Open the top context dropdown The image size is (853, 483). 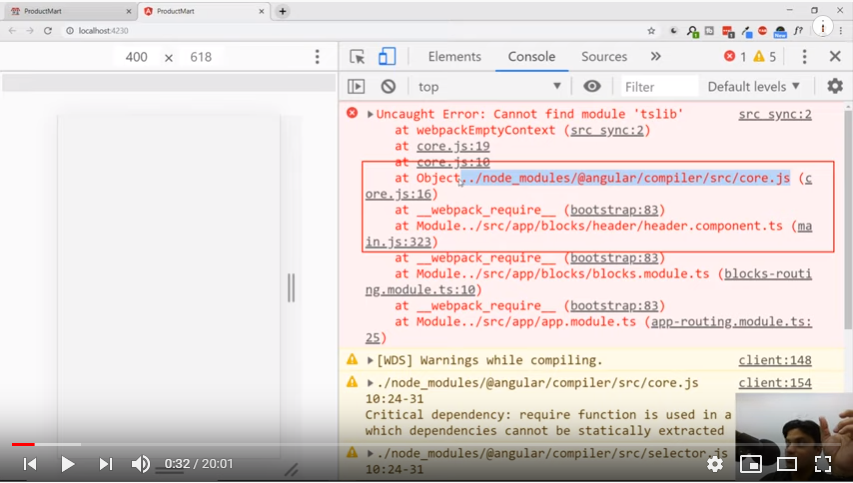(489, 87)
